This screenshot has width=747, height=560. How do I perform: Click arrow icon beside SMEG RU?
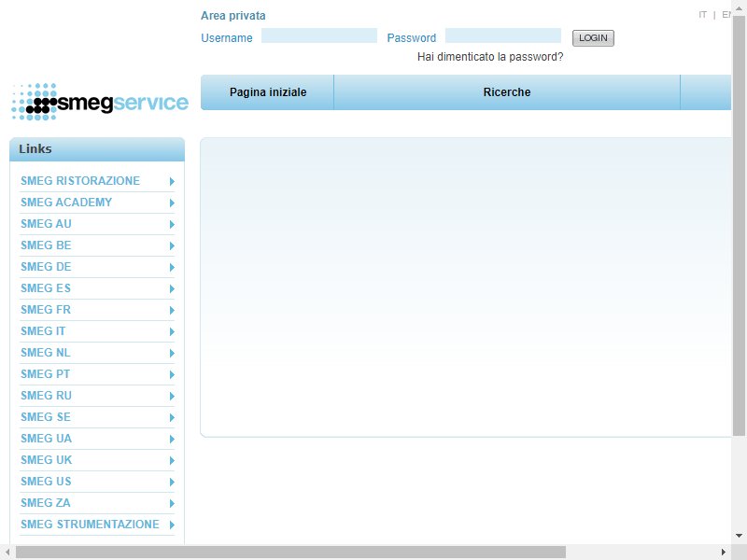(x=172, y=396)
